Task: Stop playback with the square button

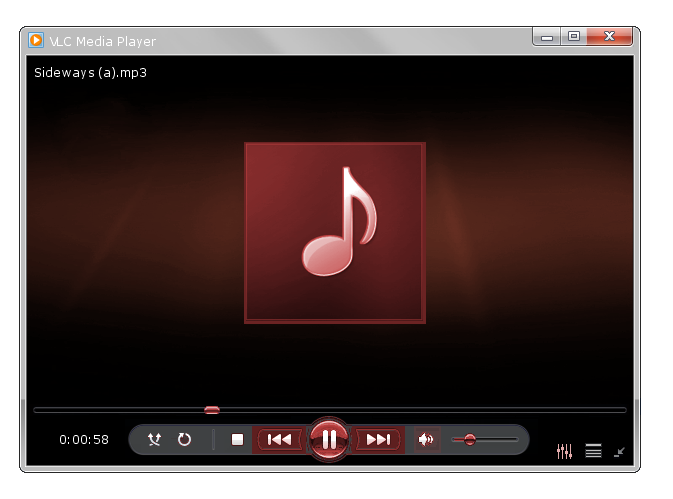Action: (237, 439)
